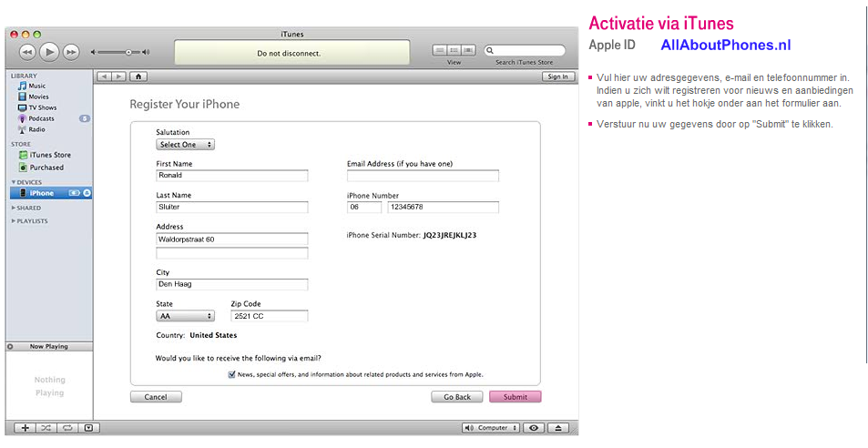Click the home icon in navigation bar
Image resolution: width=868 pixels, height=448 pixels.
tap(139, 76)
